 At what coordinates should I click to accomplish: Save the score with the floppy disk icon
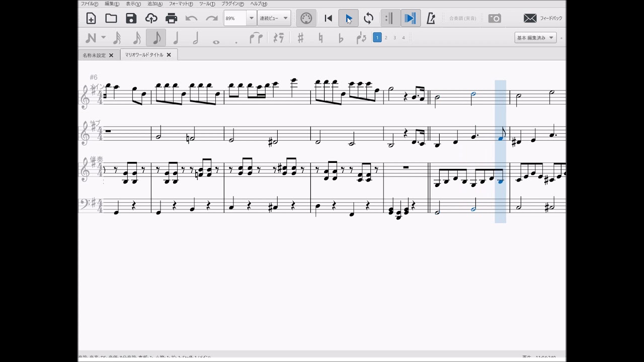[x=131, y=19]
